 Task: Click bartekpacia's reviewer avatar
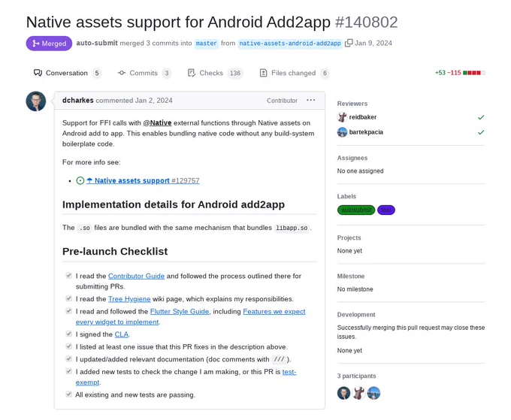coord(342,132)
